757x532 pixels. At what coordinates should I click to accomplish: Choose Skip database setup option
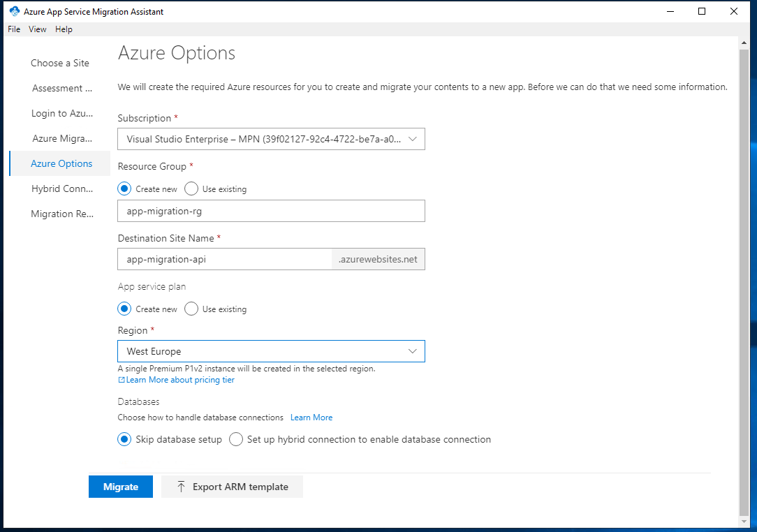pos(124,439)
